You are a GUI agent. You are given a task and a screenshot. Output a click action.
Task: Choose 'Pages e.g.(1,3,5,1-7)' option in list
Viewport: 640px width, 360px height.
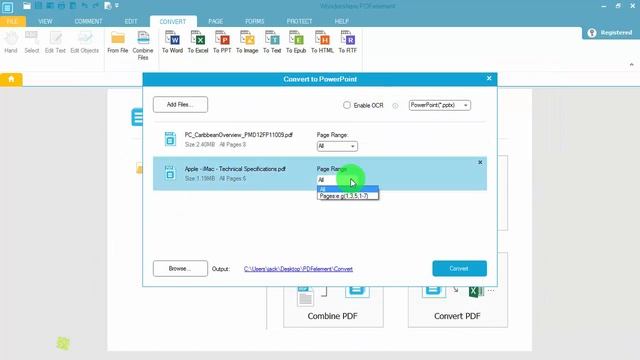click(348, 196)
